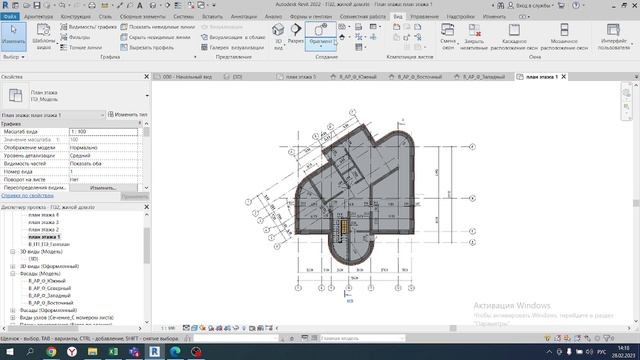Open Excel from the taskbar
640x360 pixels.
click(113, 351)
